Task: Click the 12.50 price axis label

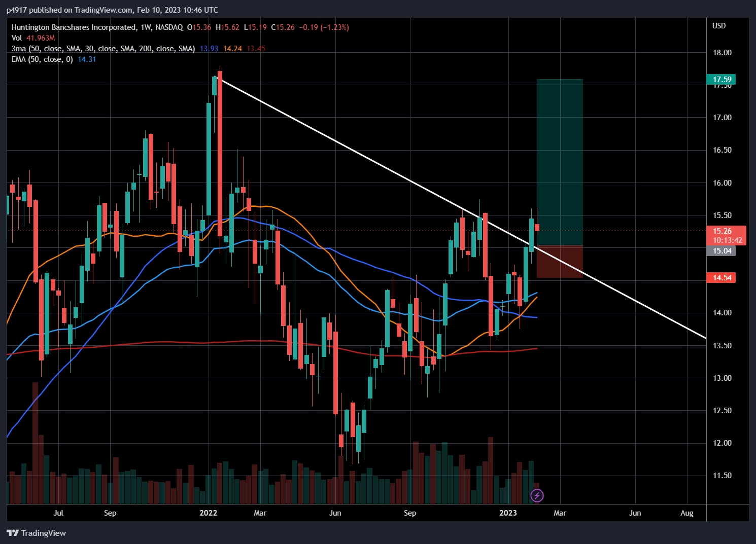Action: click(722, 411)
